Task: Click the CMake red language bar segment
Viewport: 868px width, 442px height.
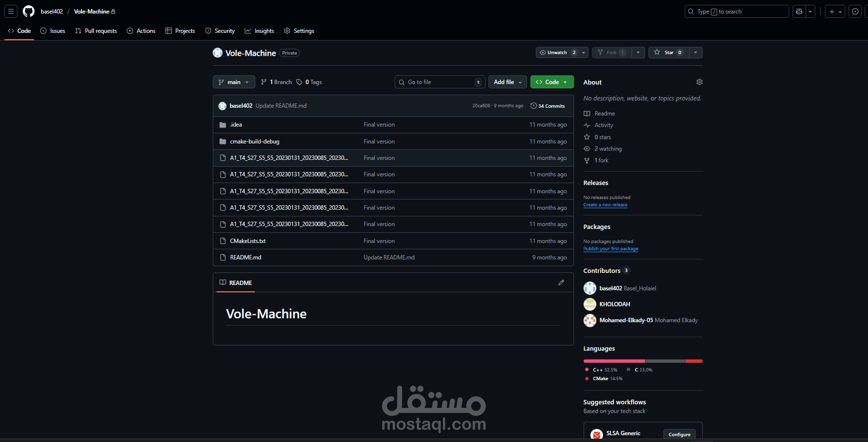Action: tap(694, 361)
